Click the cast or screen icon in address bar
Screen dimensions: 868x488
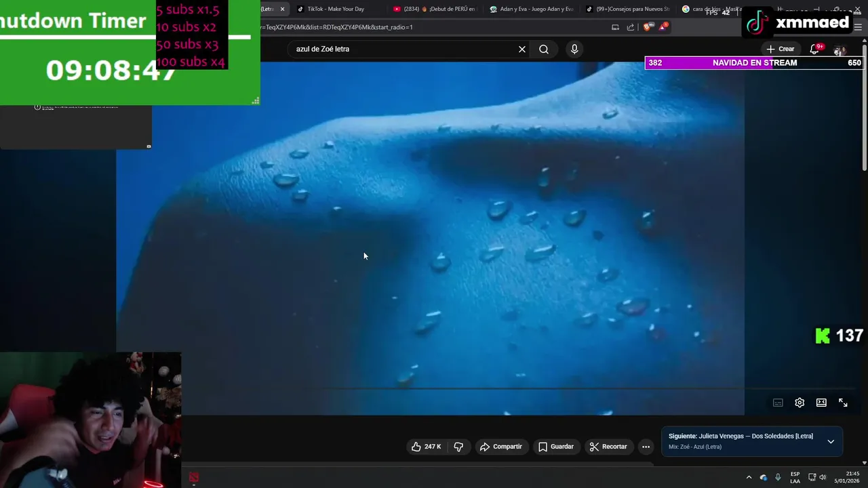pos(615,27)
